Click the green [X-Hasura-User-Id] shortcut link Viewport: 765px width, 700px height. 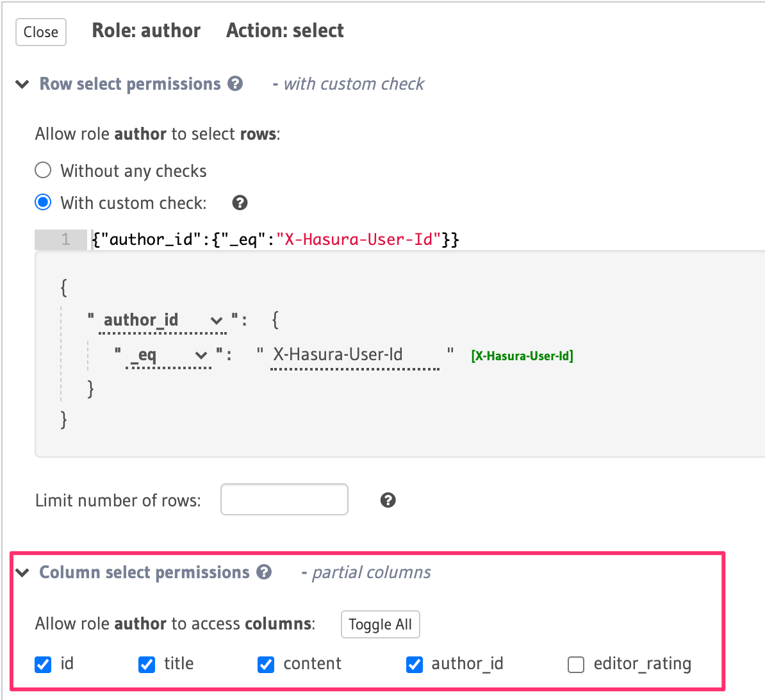click(x=522, y=356)
